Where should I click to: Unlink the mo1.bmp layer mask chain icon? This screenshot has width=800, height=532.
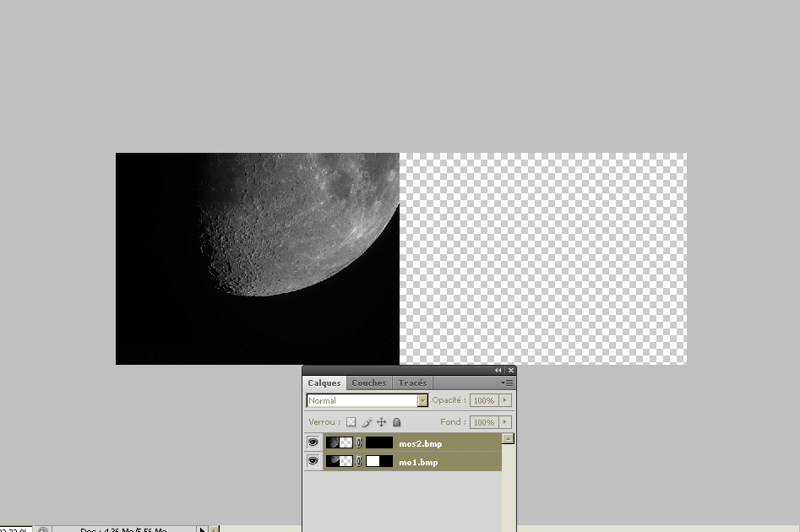pyautogui.click(x=359, y=462)
